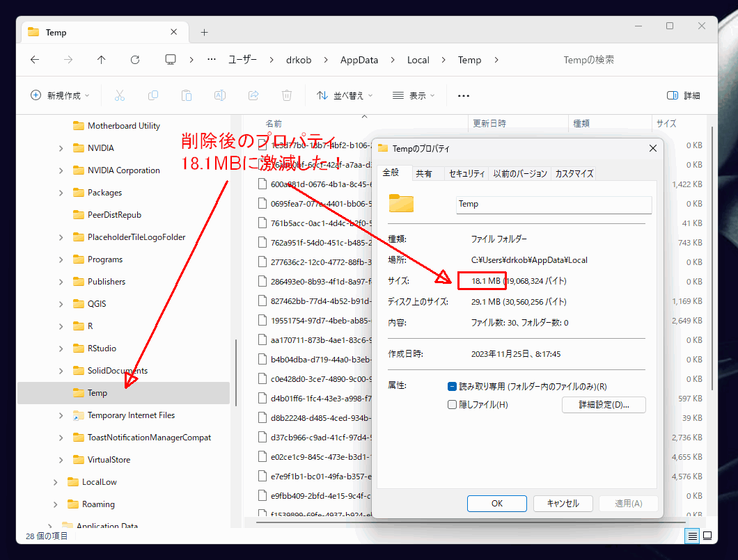Screen dimensions: 738x560
Task: Select file aa170711-873b-4ae1
Action: (315, 340)
